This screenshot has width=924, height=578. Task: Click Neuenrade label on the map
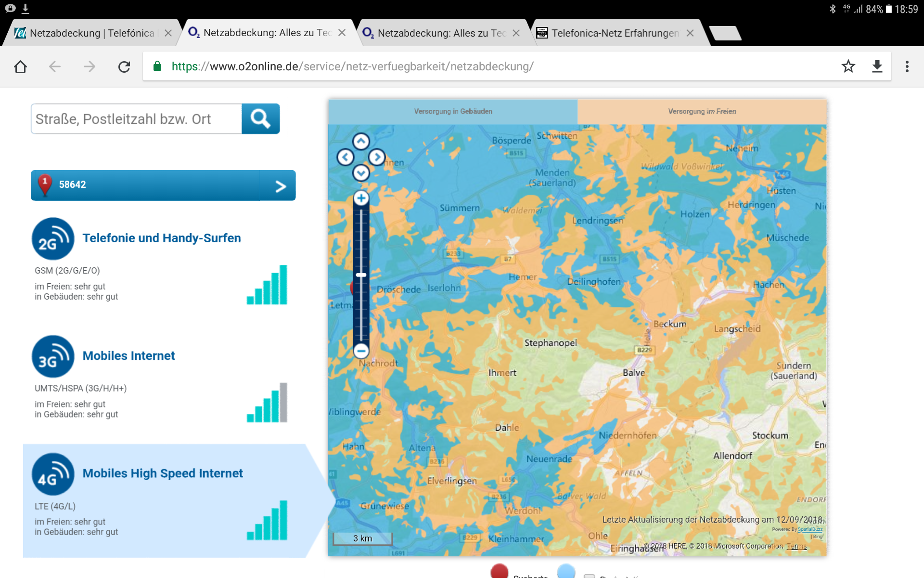pos(549,459)
